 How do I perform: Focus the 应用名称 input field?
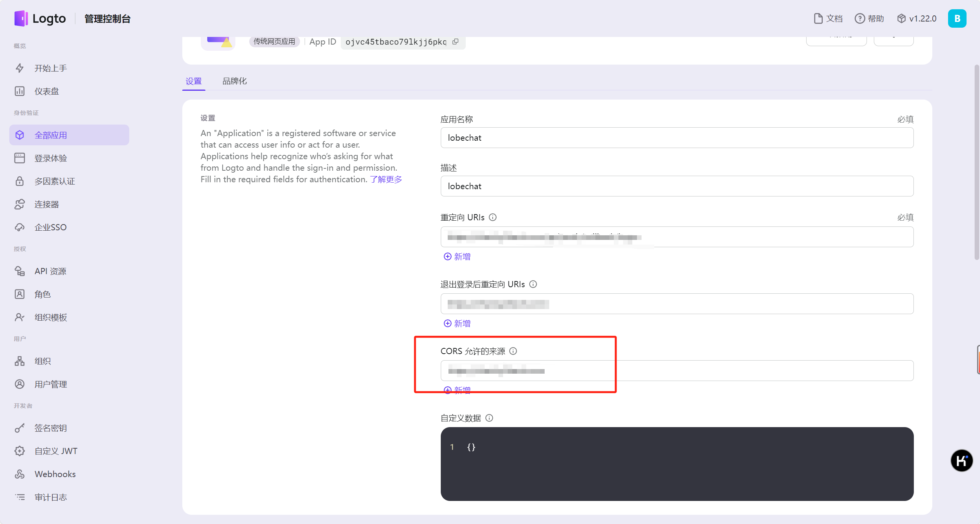677,138
